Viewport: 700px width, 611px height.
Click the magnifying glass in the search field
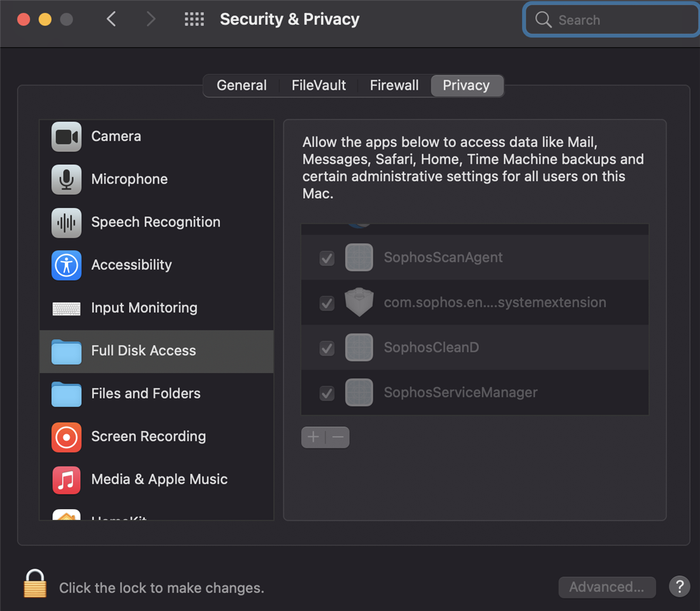[x=543, y=20]
